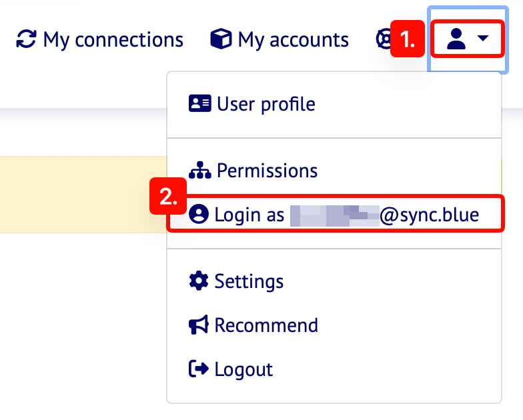
Task: Select User profile from the menu
Action: [266, 104]
